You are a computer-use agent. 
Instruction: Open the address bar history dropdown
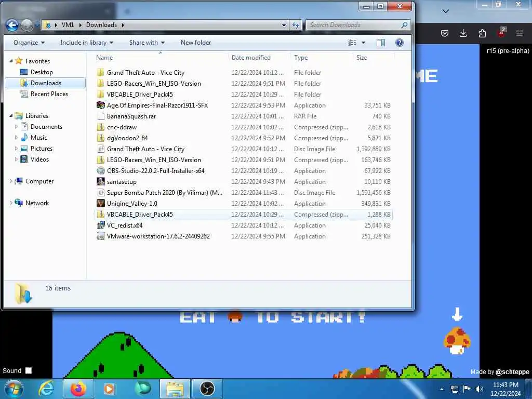(x=284, y=25)
